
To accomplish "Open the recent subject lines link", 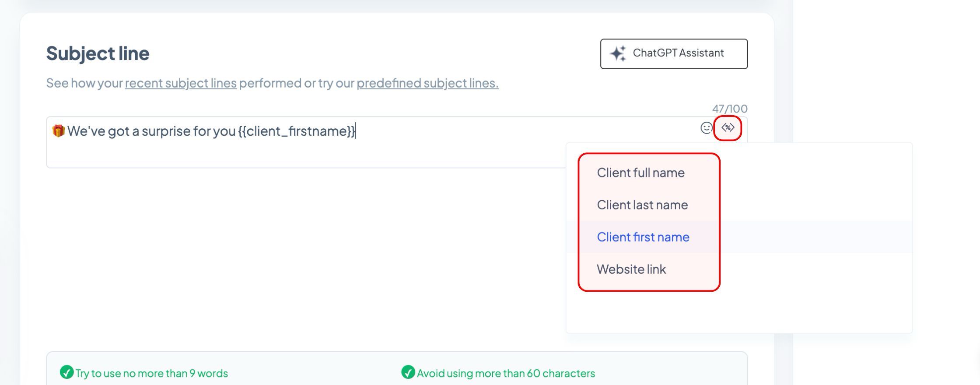I will click(x=181, y=83).
